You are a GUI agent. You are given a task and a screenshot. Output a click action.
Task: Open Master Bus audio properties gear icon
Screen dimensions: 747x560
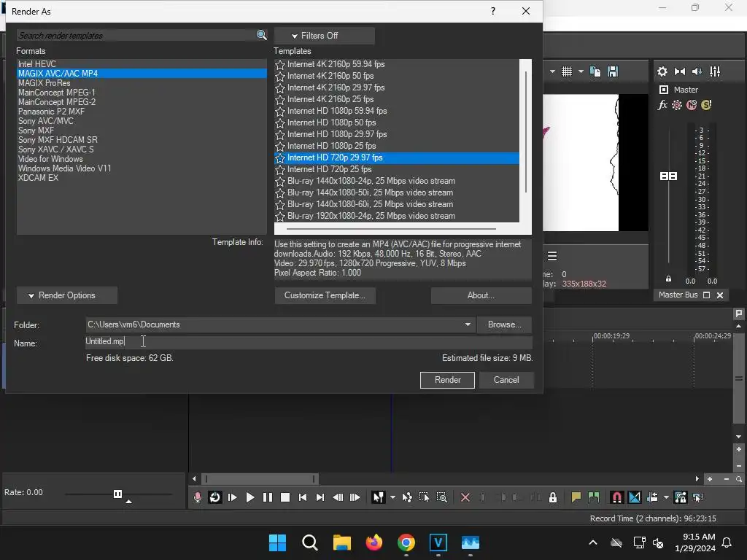point(662,71)
